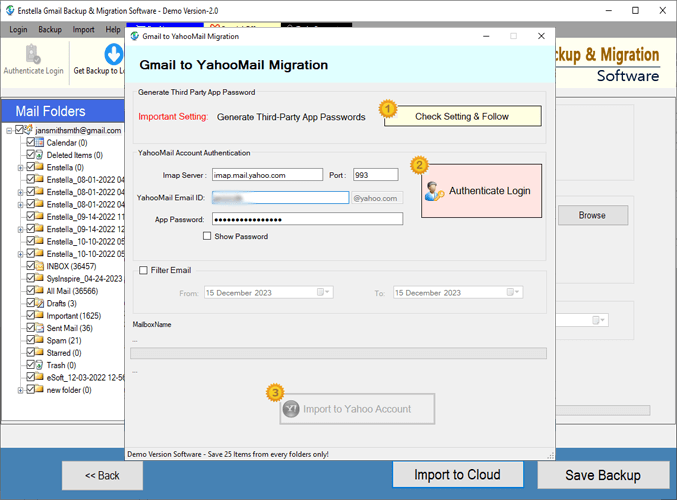
Task: Click the Get Backup download arrow icon
Action: (x=114, y=54)
